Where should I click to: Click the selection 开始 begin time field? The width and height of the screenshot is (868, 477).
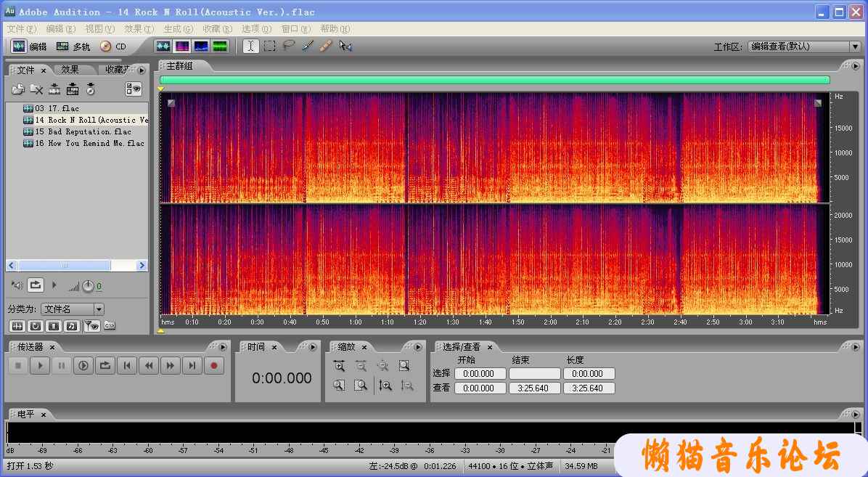click(480, 374)
